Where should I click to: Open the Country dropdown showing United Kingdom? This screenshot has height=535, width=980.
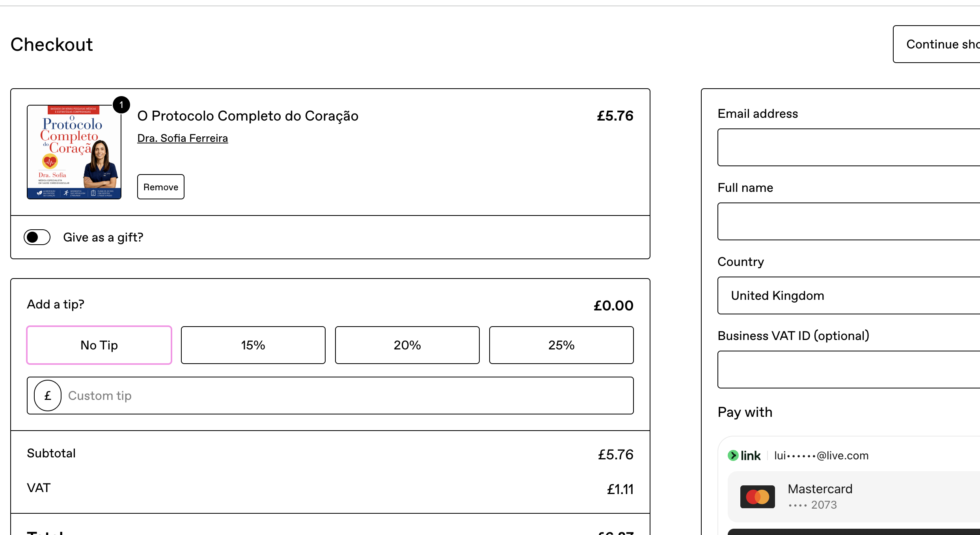coord(849,295)
